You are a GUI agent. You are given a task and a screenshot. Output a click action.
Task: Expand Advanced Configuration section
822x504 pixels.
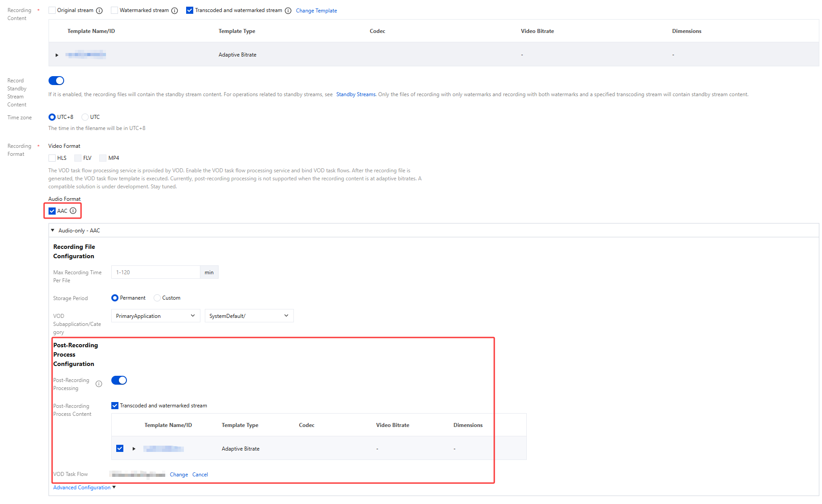84,488
